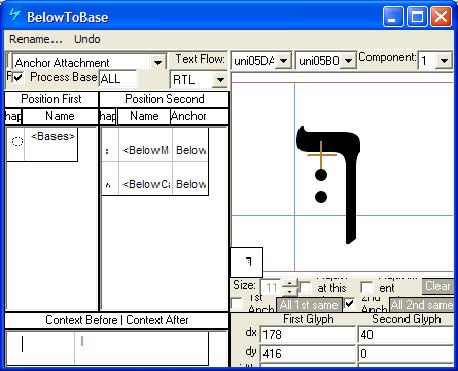
Task: Click the All 2nd same button
Action: click(x=422, y=305)
